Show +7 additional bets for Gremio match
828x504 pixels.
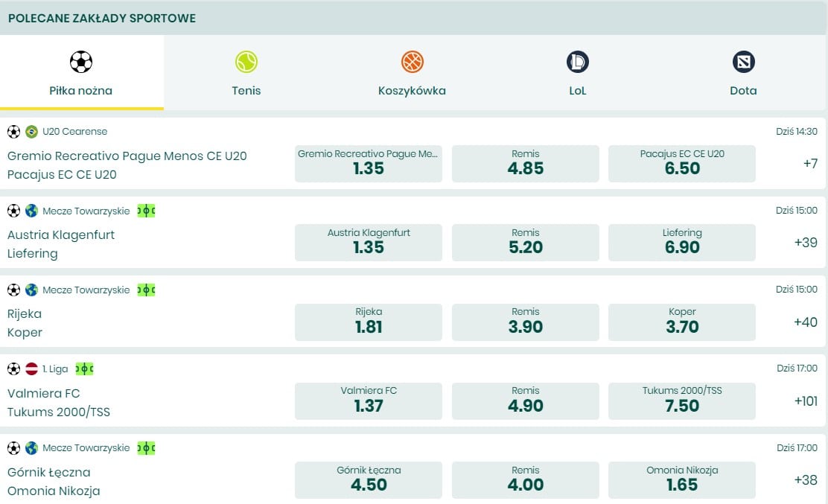tap(810, 163)
